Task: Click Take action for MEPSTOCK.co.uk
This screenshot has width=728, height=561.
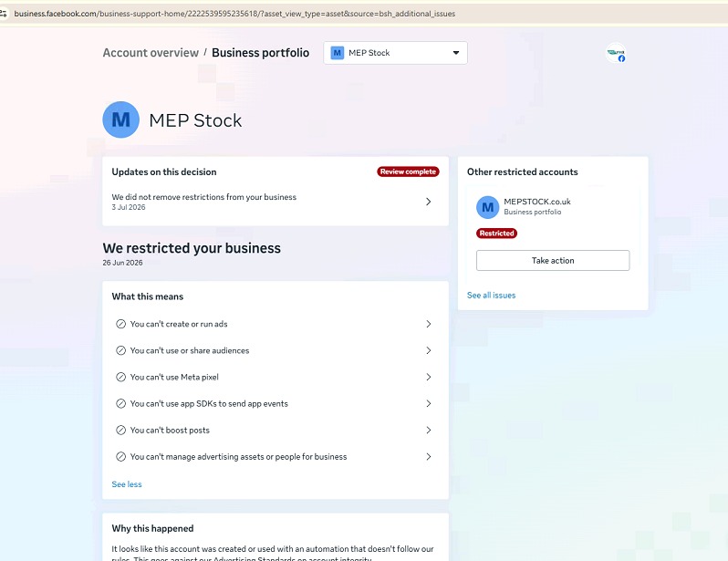Action: tap(553, 261)
